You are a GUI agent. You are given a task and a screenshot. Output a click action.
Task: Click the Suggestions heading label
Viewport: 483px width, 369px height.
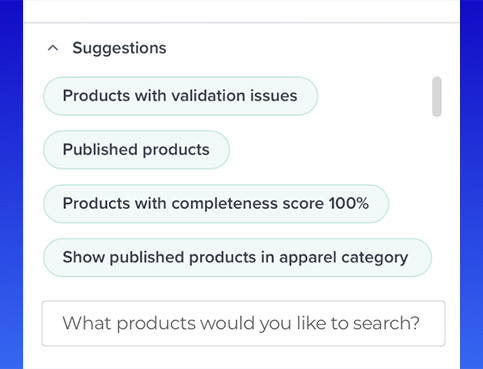click(x=119, y=48)
